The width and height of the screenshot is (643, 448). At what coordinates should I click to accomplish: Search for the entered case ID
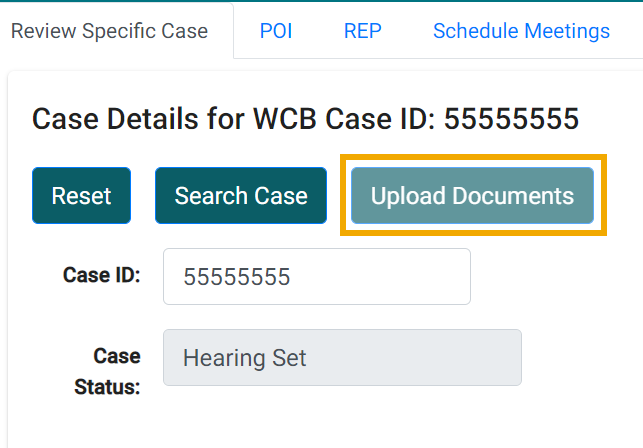tap(241, 195)
